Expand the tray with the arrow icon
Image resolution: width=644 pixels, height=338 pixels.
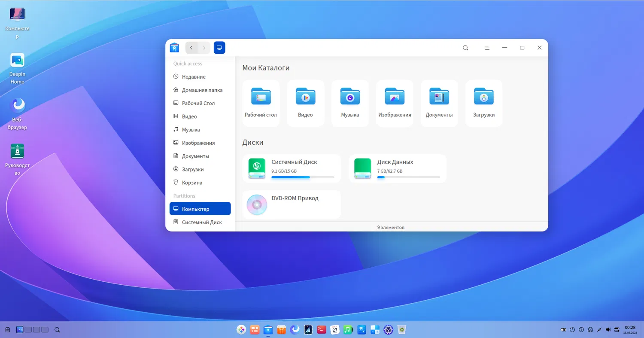[581, 330]
